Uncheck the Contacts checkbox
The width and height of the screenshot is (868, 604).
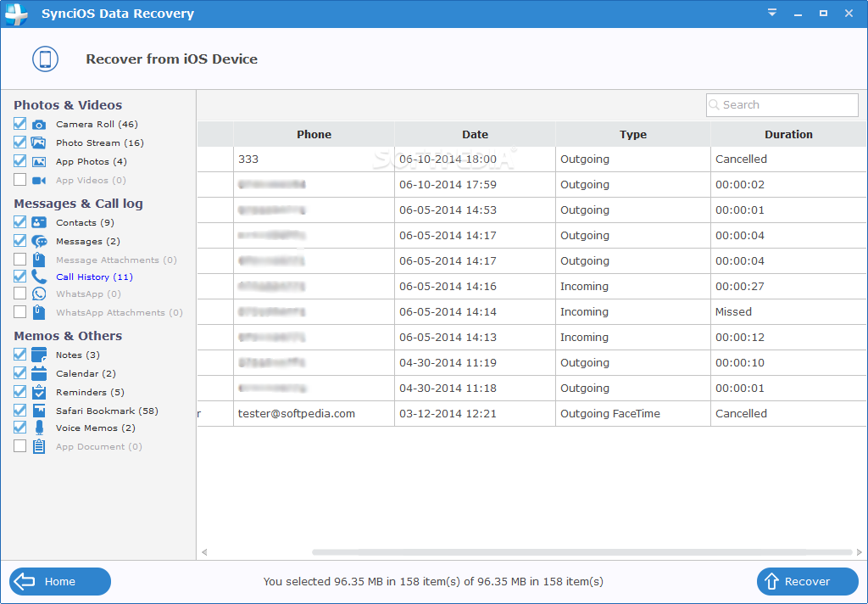click(20, 222)
